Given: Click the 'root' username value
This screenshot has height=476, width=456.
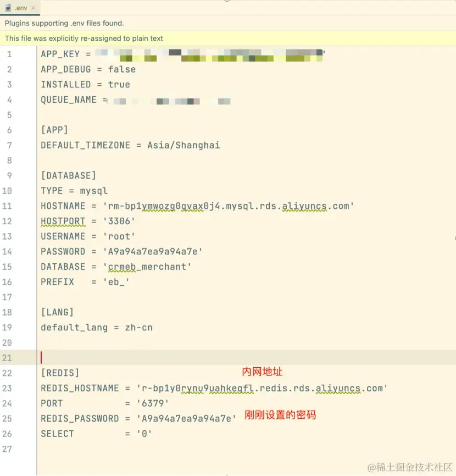Looking at the screenshot, I should pyautogui.click(x=119, y=236).
